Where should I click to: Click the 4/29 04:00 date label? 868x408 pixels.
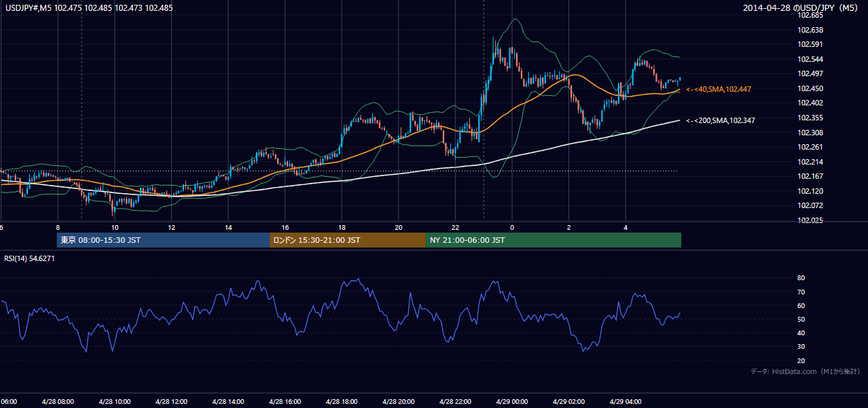coord(626,402)
